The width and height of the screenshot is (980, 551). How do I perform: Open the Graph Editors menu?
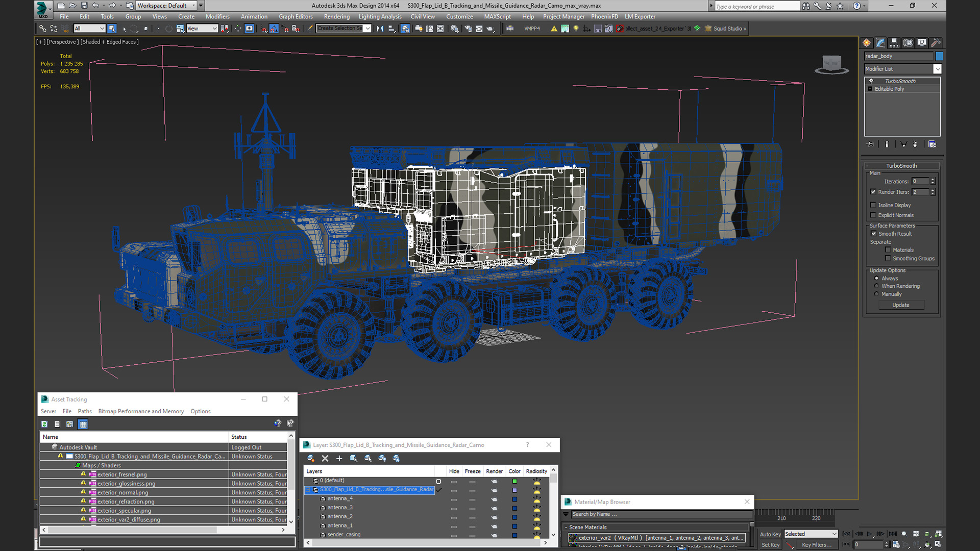click(x=296, y=17)
